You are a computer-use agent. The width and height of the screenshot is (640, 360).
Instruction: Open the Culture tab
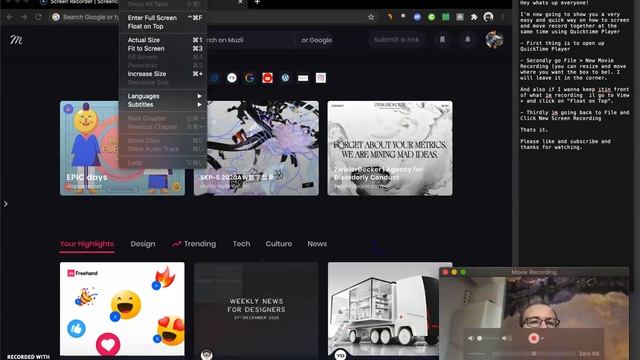click(279, 244)
